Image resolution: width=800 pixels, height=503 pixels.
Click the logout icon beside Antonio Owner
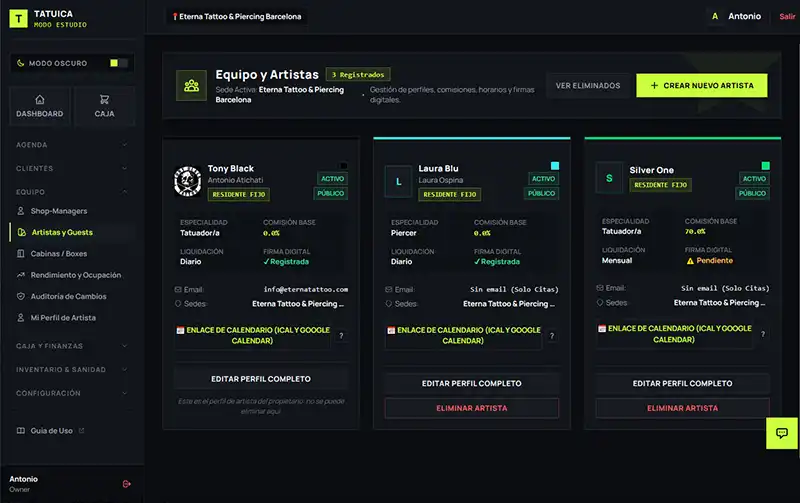(127, 484)
